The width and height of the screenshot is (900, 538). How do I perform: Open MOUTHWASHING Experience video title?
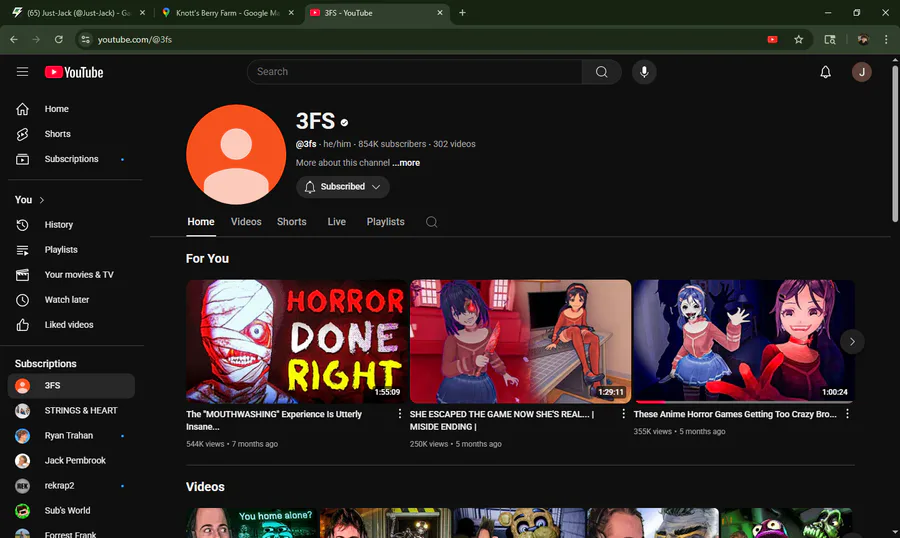274,420
